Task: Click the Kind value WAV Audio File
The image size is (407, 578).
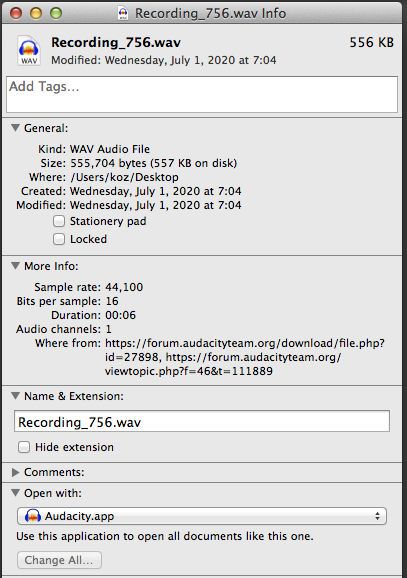Action: [x=110, y=149]
